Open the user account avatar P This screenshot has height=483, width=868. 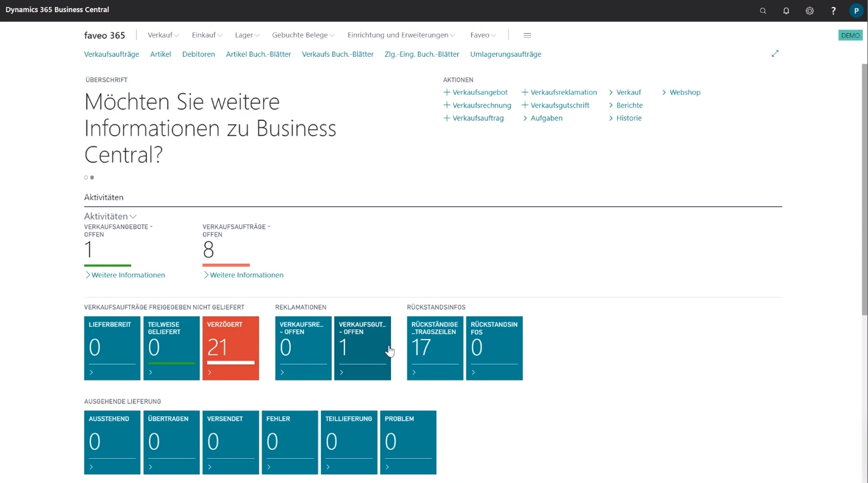point(857,11)
